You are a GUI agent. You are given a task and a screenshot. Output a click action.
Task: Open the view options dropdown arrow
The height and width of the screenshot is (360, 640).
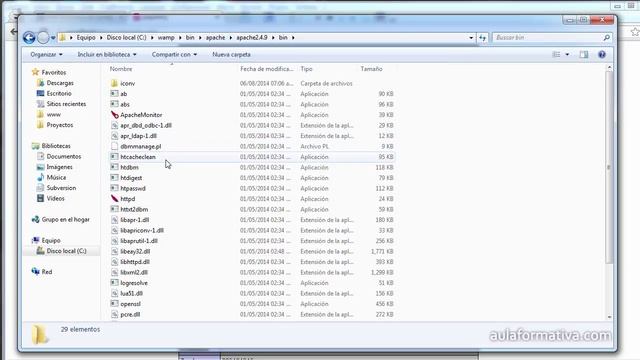(567, 54)
